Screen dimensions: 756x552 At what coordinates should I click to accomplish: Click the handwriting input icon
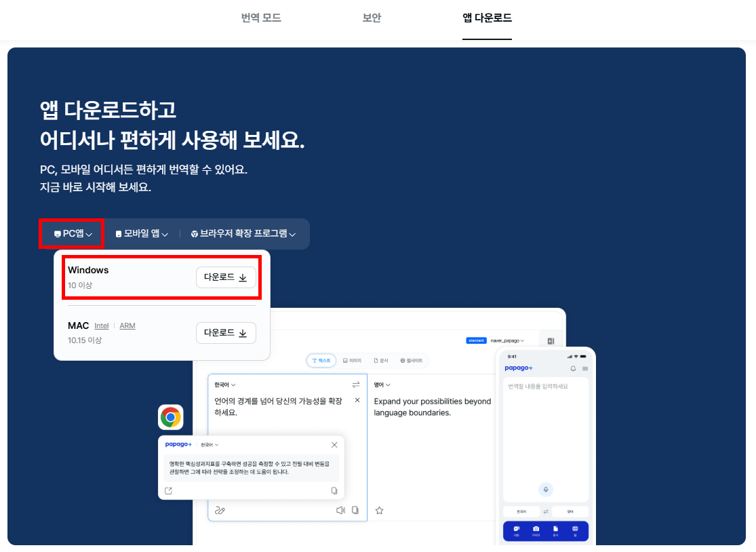coord(220,511)
